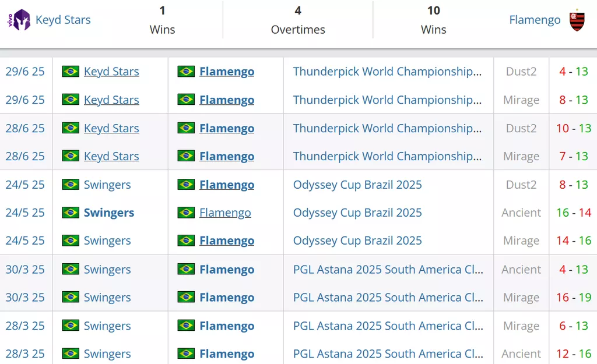
Task: Click the 24/5 25 date in 14-16 row
Action: (25, 241)
